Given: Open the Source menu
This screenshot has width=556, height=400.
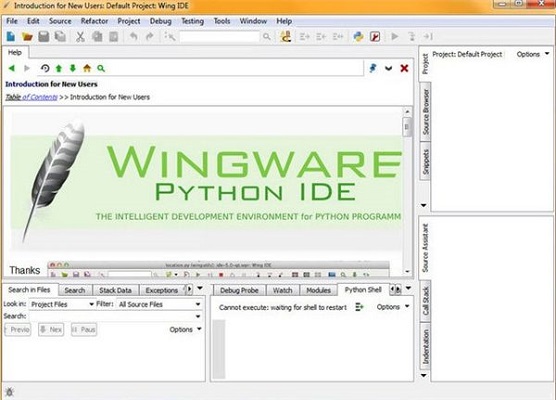Looking at the screenshot, I should click(x=60, y=21).
